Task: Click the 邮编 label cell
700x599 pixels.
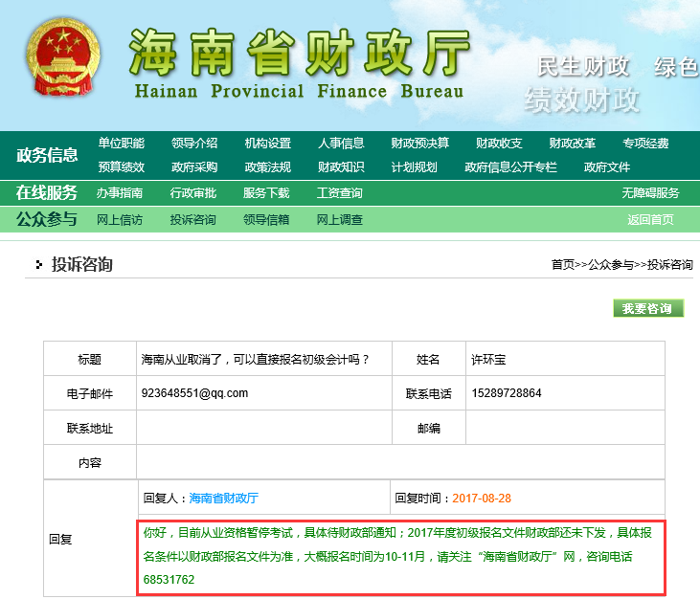Action: pyautogui.click(x=429, y=428)
